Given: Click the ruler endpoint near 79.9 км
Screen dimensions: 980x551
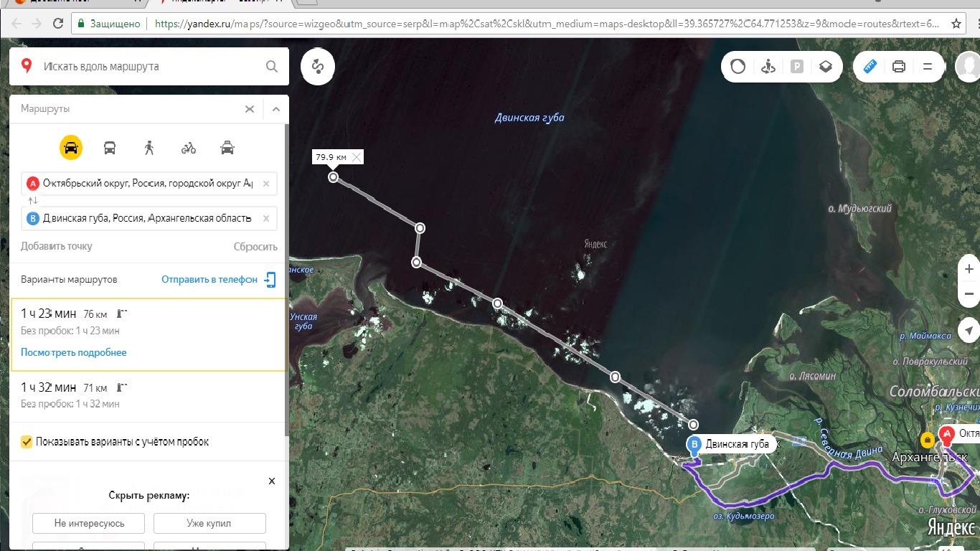Looking at the screenshot, I should (333, 176).
